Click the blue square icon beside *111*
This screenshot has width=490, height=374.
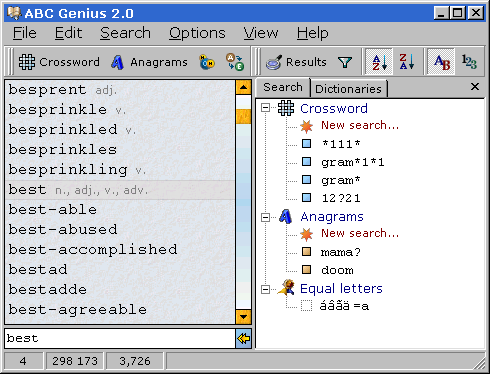(x=306, y=144)
